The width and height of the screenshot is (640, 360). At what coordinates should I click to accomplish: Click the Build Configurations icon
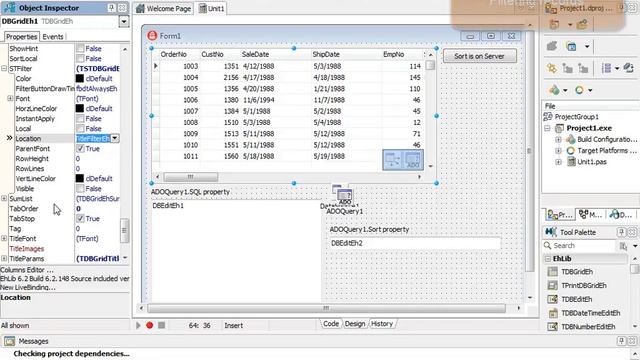(x=571, y=139)
